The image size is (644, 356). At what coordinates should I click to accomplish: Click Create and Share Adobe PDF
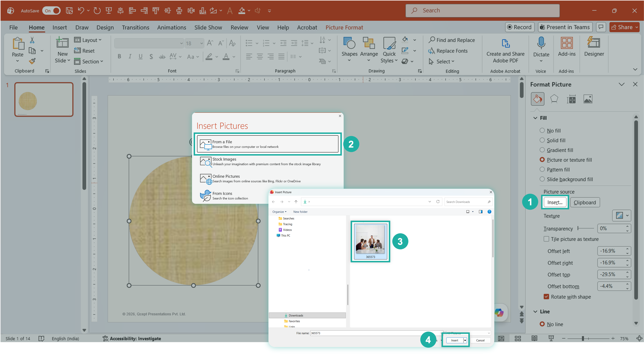click(x=506, y=51)
